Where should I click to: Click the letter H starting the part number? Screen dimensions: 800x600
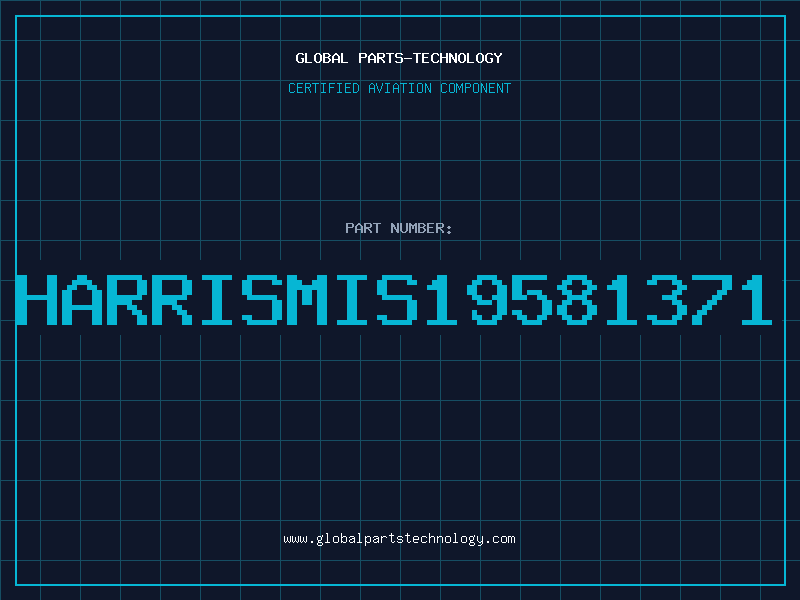click(36, 299)
